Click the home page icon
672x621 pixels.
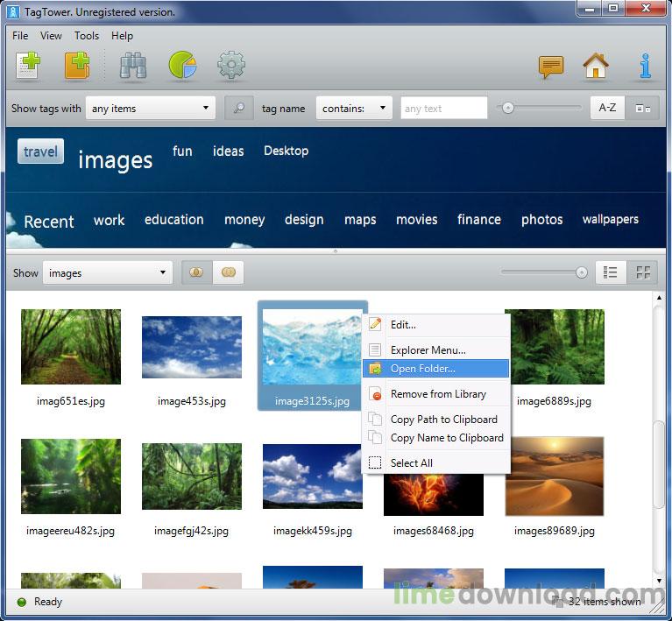596,67
